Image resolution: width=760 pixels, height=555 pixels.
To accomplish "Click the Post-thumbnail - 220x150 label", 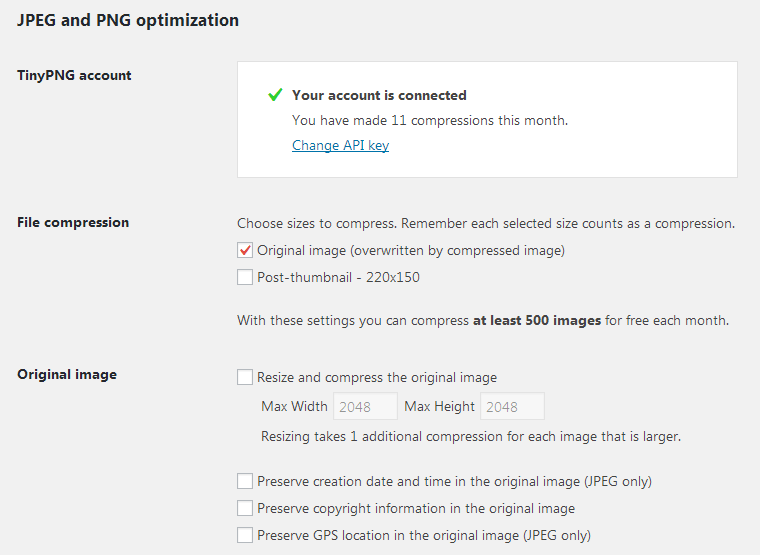I will pos(338,277).
